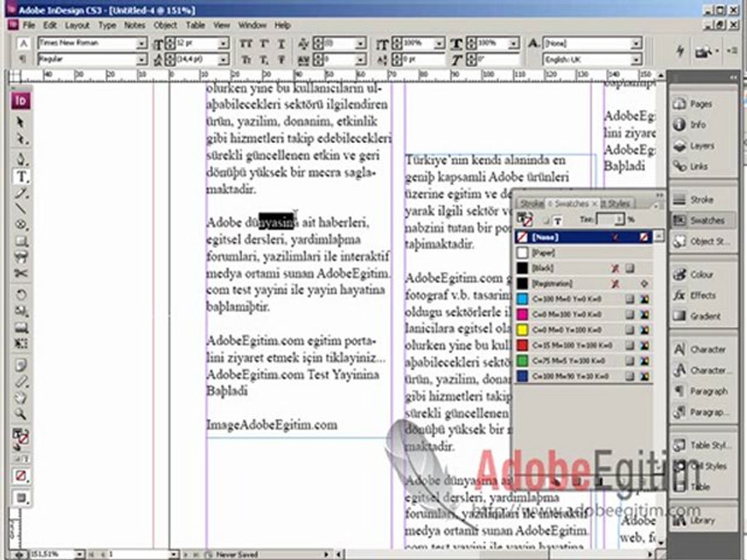Viewport: 747px width, 560px height.
Task: Toggle Formatting Affects Text in Swatches panel
Action: coord(557,220)
